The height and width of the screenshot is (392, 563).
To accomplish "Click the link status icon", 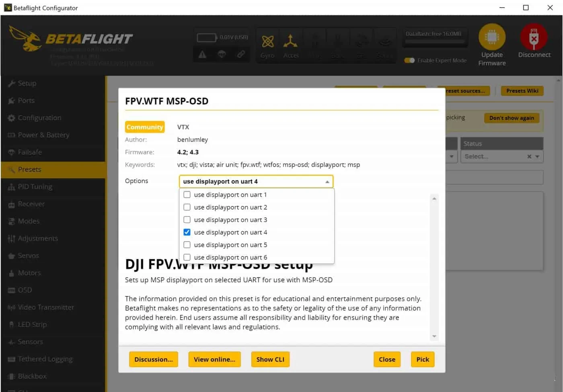I will (241, 54).
